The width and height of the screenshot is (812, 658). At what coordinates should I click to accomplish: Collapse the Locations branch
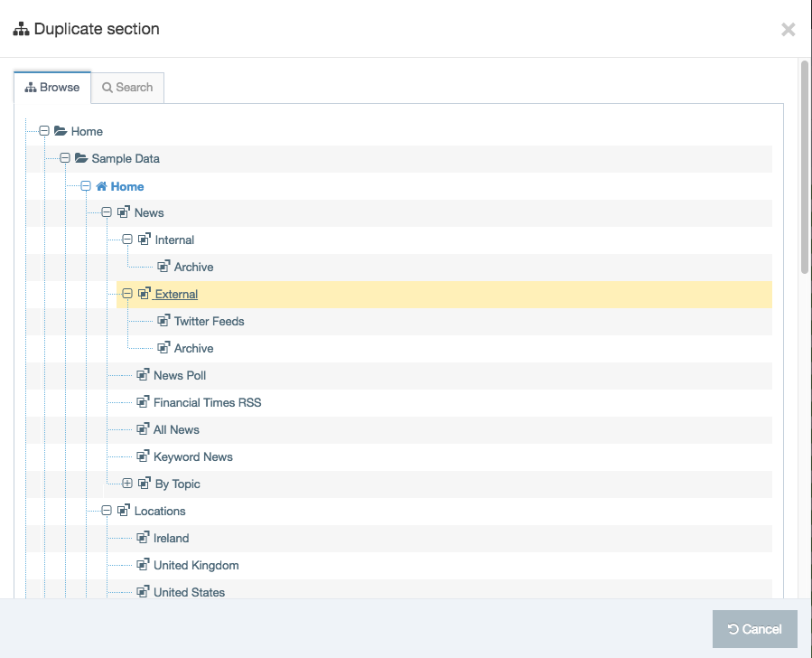[x=107, y=511]
